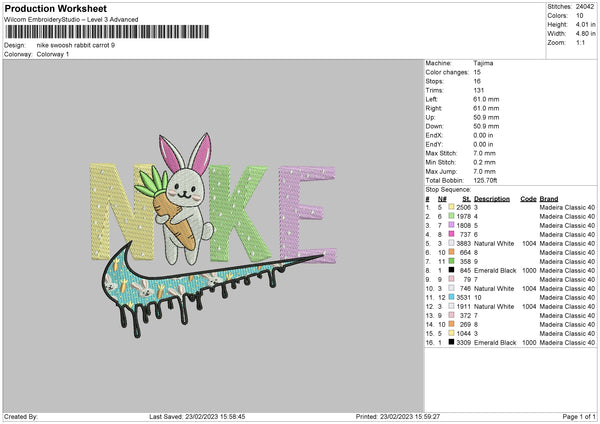Screen dimensions: 600x424
Task: Click the 'Created By:' footer label
Action: 21,416
